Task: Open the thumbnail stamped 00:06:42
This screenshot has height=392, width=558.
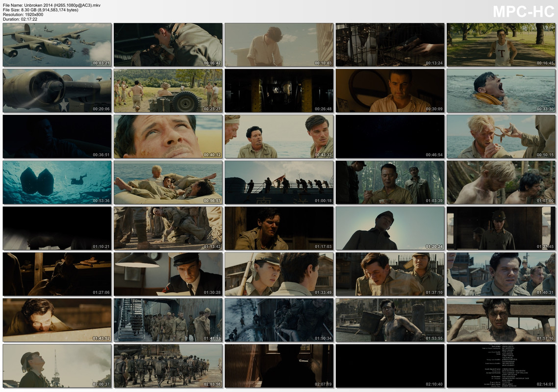Action: (x=168, y=45)
